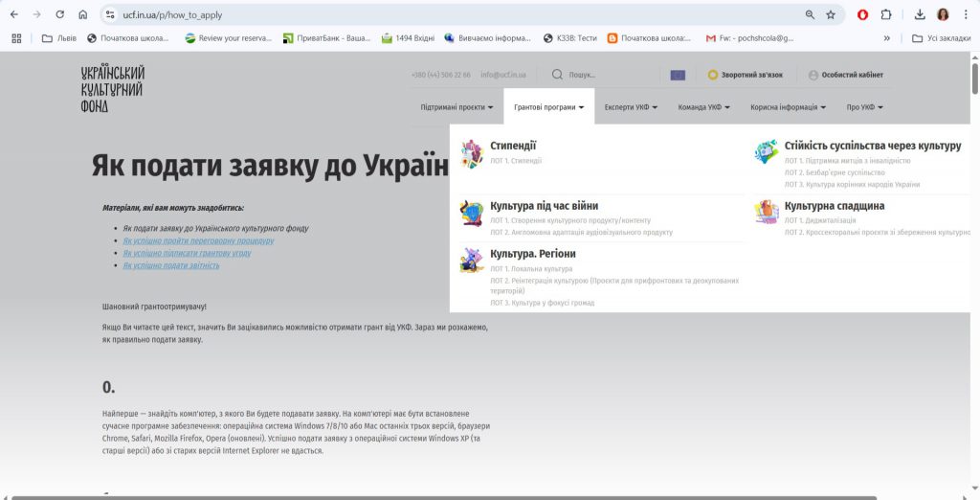
Task: Click the Культура. Регіони program icon
Action: point(471,261)
